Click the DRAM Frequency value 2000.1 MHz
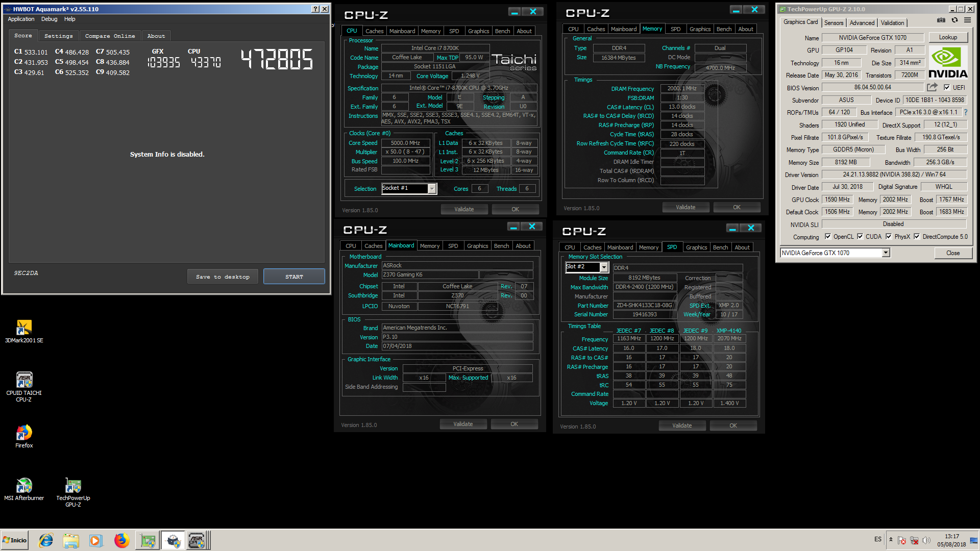Image resolution: width=980 pixels, height=551 pixels. click(x=682, y=89)
